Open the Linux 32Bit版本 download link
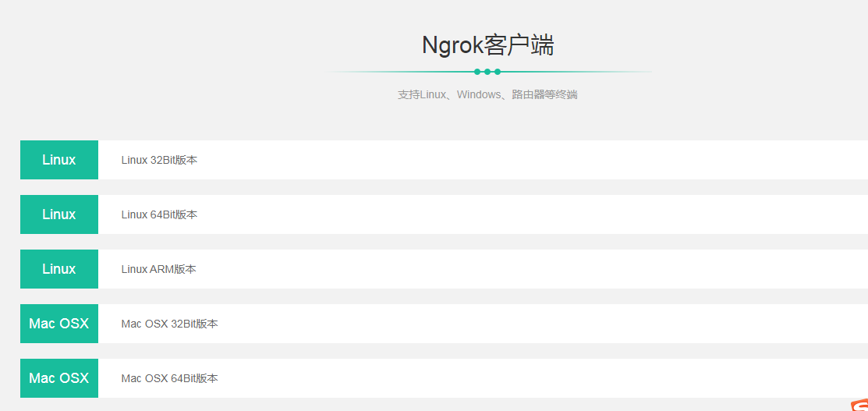The image size is (868, 411). point(159,160)
